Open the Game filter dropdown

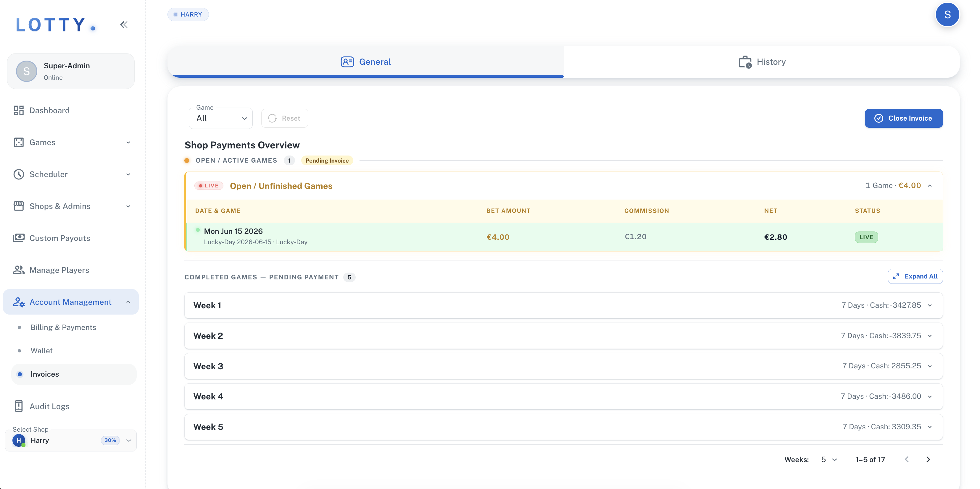[x=221, y=118]
